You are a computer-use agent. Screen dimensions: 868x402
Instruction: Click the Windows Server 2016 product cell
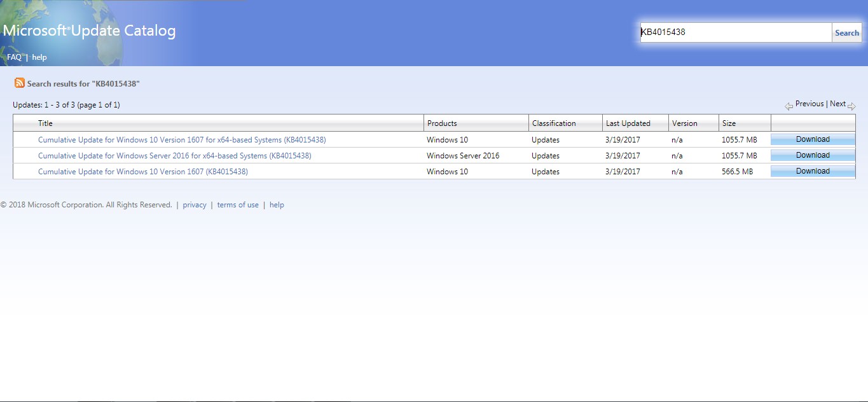point(463,156)
